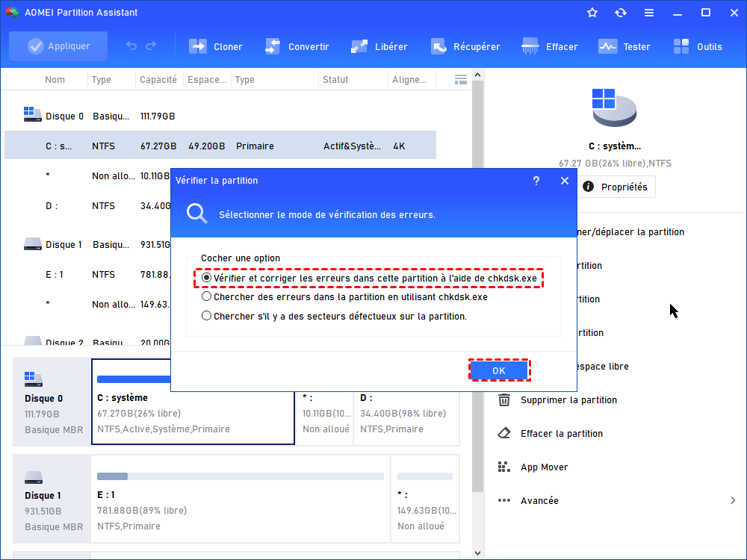
Task: Open the Outils menu
Action: (698, 46)
